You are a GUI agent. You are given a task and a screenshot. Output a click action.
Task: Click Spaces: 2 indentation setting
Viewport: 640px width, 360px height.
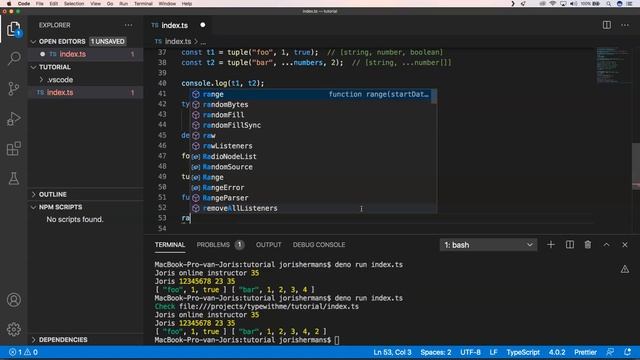point(436,352)
